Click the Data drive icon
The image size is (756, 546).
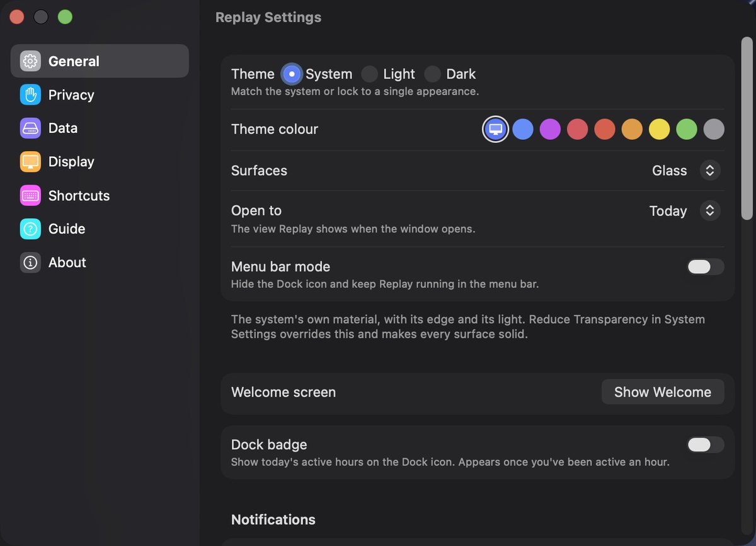click(x=30, y=128)
